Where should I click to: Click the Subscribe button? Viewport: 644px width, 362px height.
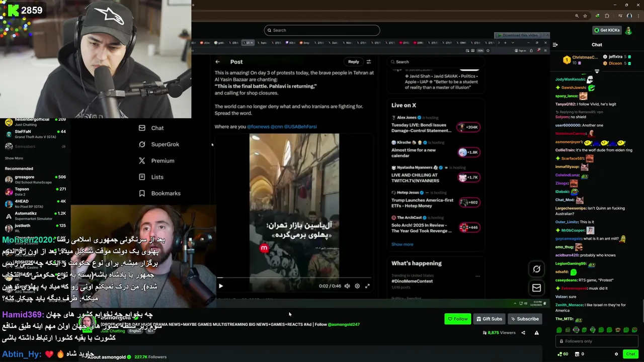[x=524, y=319]
